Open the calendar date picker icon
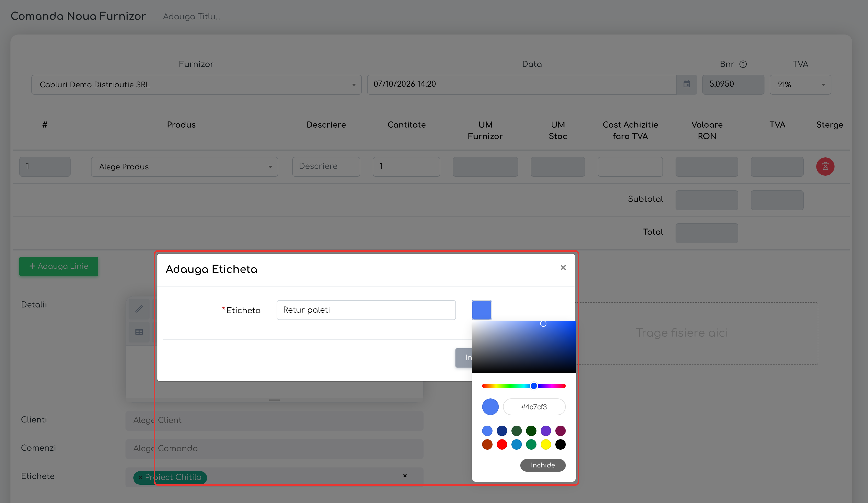 coord(687,84)
